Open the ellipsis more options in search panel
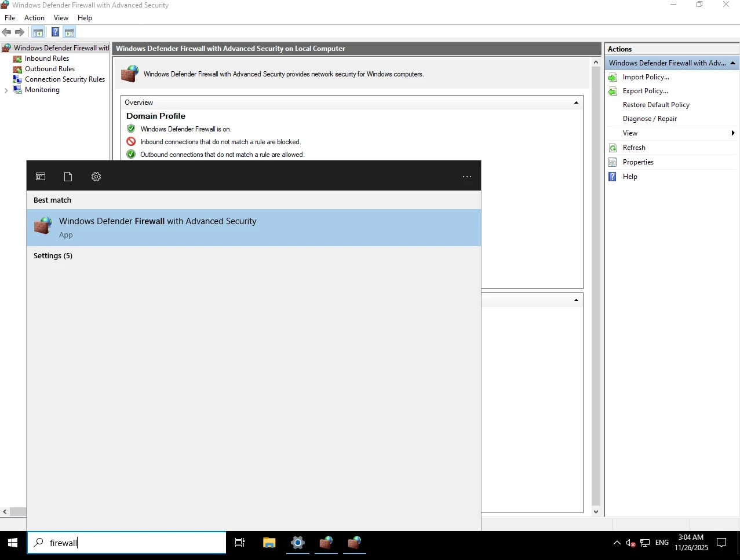This screenshot has height=560, width=740. click(466, 177)
